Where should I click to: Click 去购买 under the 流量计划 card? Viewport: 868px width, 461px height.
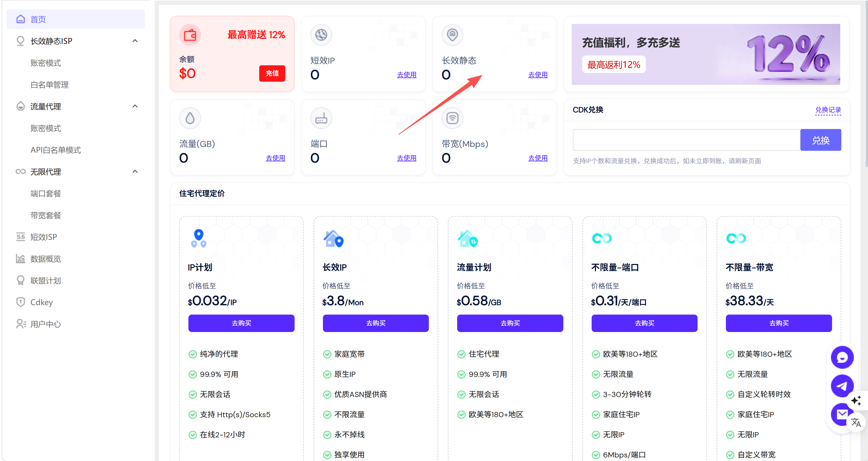click(x=510, y=323)
